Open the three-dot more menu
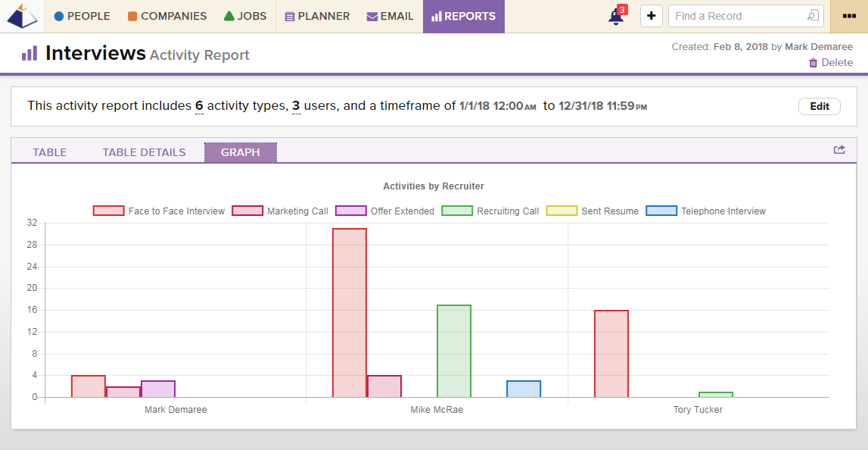 pyautogui.click(x=849, y=16)
